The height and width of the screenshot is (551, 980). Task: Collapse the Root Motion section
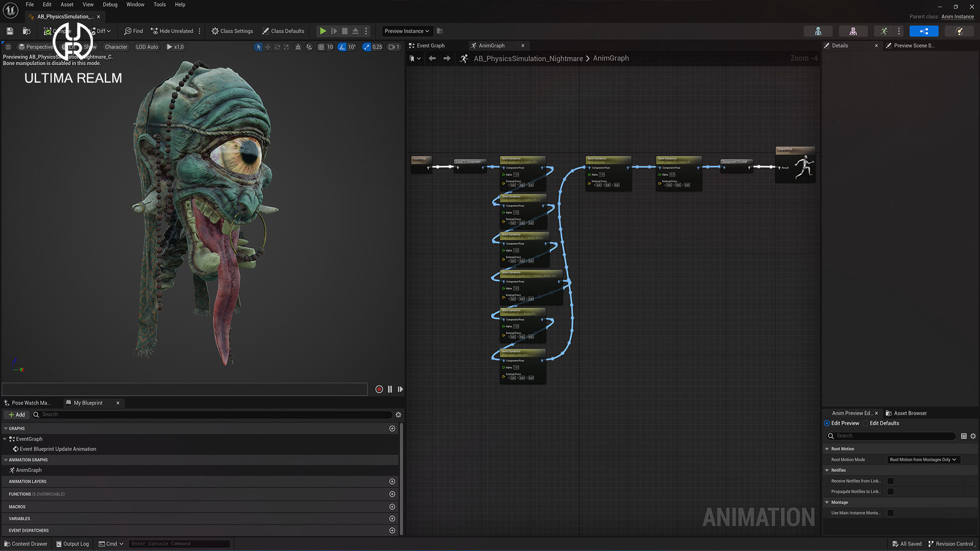pyautogui.click(x=827, y=449)
